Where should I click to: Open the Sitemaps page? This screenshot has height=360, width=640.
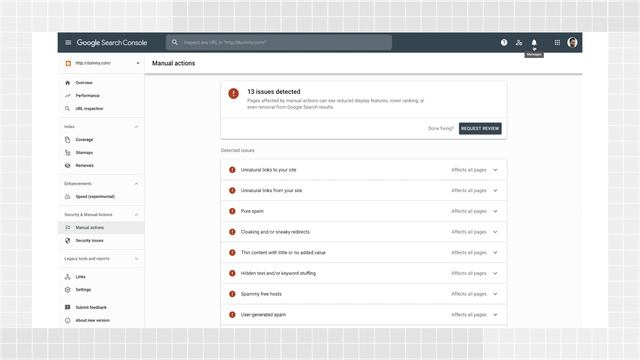point(84,153)
